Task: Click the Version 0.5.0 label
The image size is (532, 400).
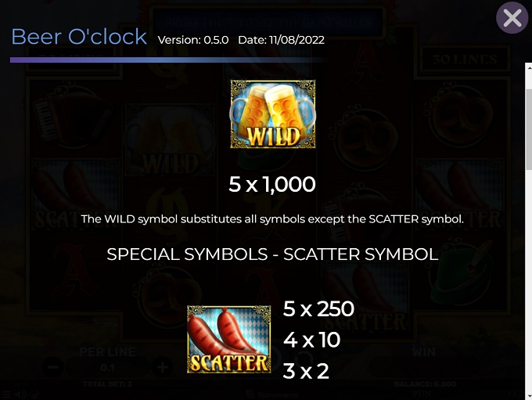Action: [x=193, y=40]
